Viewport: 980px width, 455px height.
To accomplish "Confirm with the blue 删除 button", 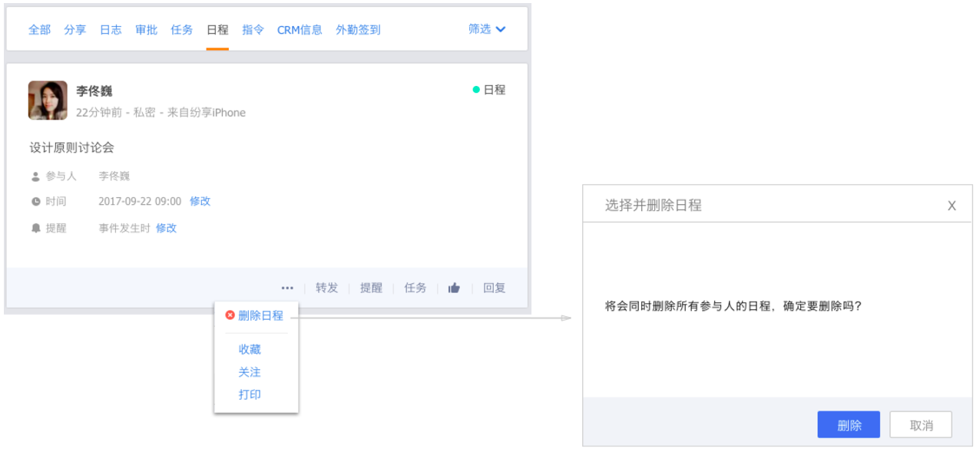I will point(849,425).
